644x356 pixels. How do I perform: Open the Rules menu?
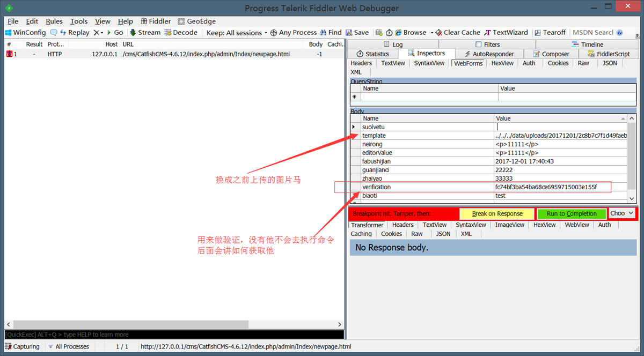pyautogui.click(x=54, y=21)
